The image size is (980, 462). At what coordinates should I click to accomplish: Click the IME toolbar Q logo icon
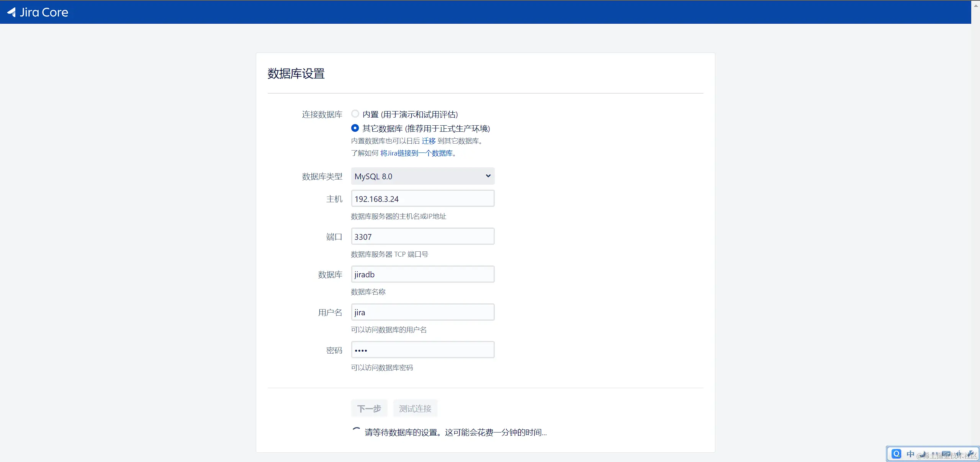pyautogui.click(x=896, y=454)
